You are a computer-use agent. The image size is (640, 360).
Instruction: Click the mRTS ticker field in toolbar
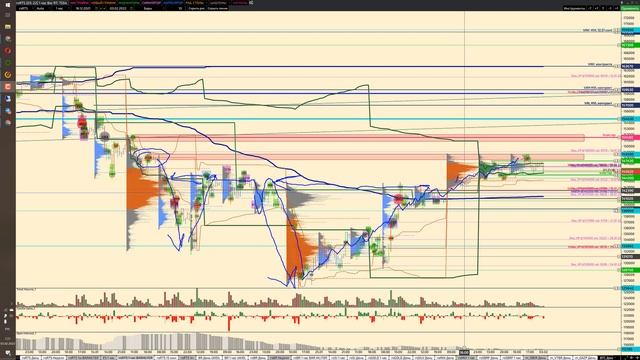coord(24,8)
